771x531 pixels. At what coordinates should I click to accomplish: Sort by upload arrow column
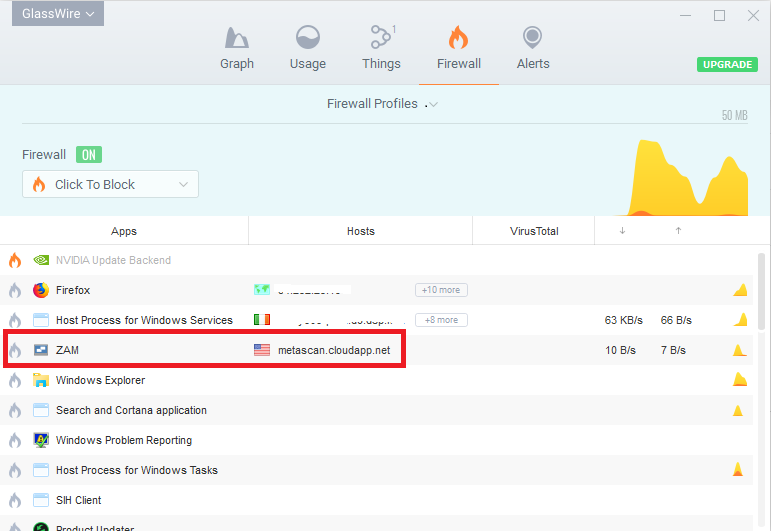[678, 231]
